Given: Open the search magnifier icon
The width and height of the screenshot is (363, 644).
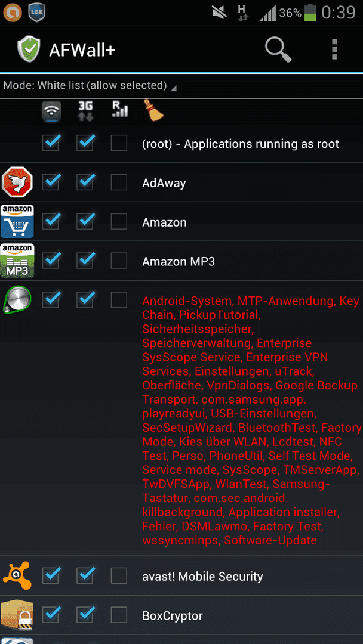Looking at the screenshot, I should pos(278,49).
